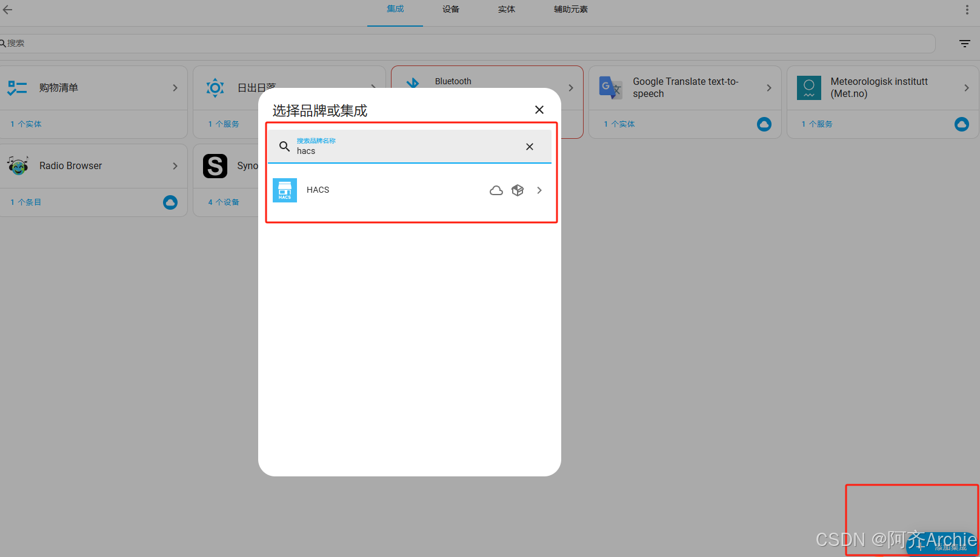Click the Radio Browser mascot icon
Screen dimensions: 980x557
click(18, 165)
